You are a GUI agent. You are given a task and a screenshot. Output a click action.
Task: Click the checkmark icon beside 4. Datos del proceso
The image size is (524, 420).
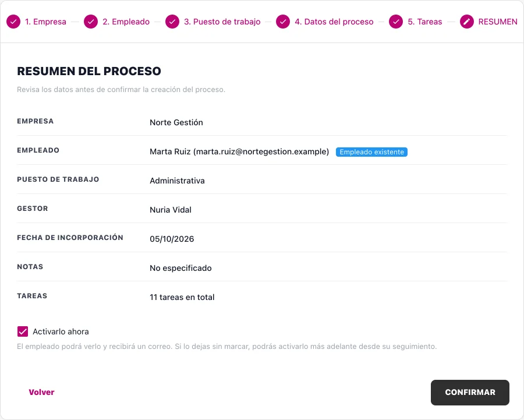tap(283, 22)
